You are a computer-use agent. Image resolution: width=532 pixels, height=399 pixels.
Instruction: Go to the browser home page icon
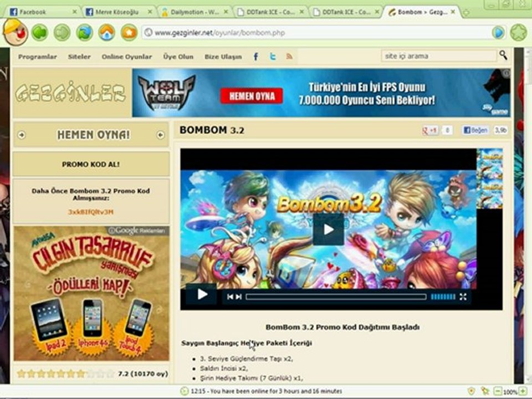pyautogui.click(x=106, y=33)
